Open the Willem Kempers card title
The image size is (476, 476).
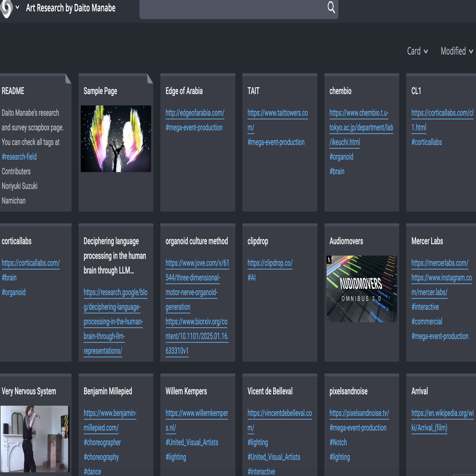point(186,391)
